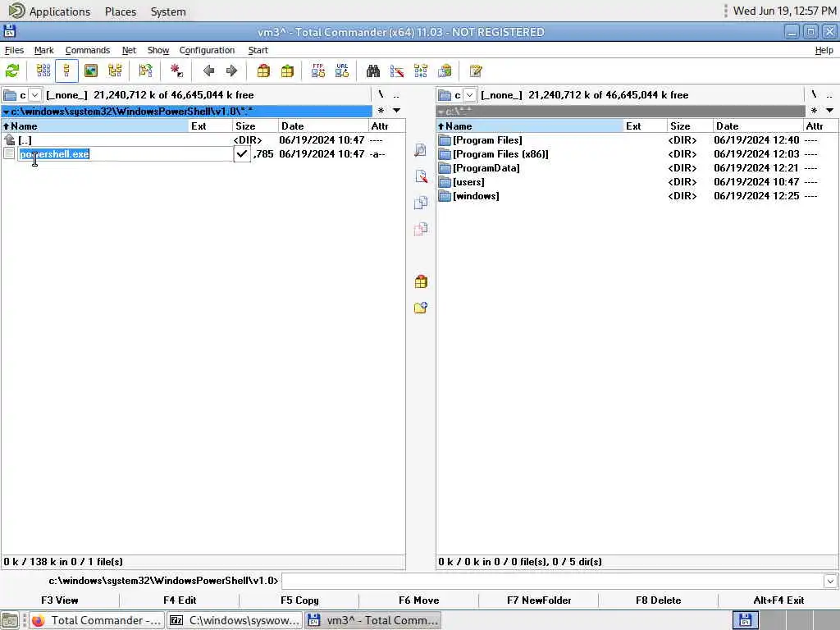The height and width of the screenshot is (630, 840).
Task: Click the copy names to clipboard icon
Action: (445, 71)
